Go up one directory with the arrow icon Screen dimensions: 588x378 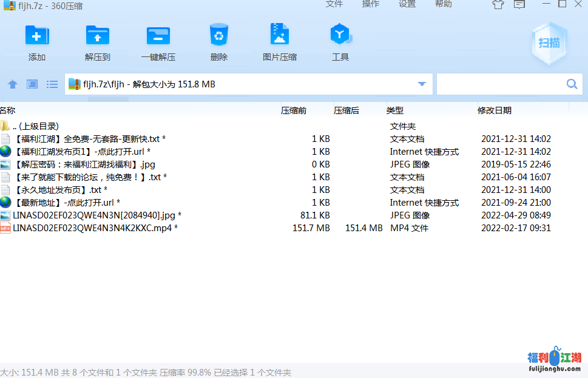pos(13,84)
